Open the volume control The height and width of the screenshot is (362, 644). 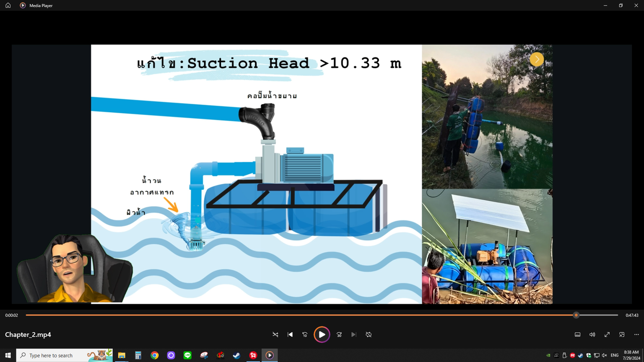click(592, 335)
